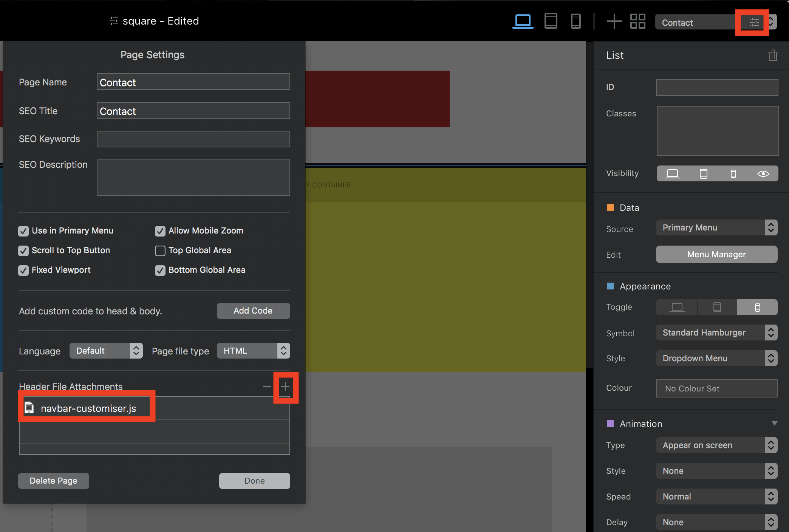Screen dimensions: 789x532
Task: Enable Top Global Area checkbox
Action: tap(160, 251)
